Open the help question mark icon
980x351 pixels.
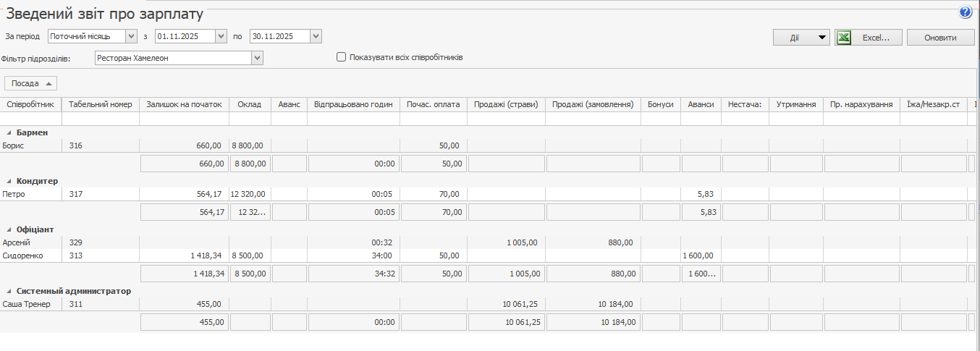click(966, 12)
